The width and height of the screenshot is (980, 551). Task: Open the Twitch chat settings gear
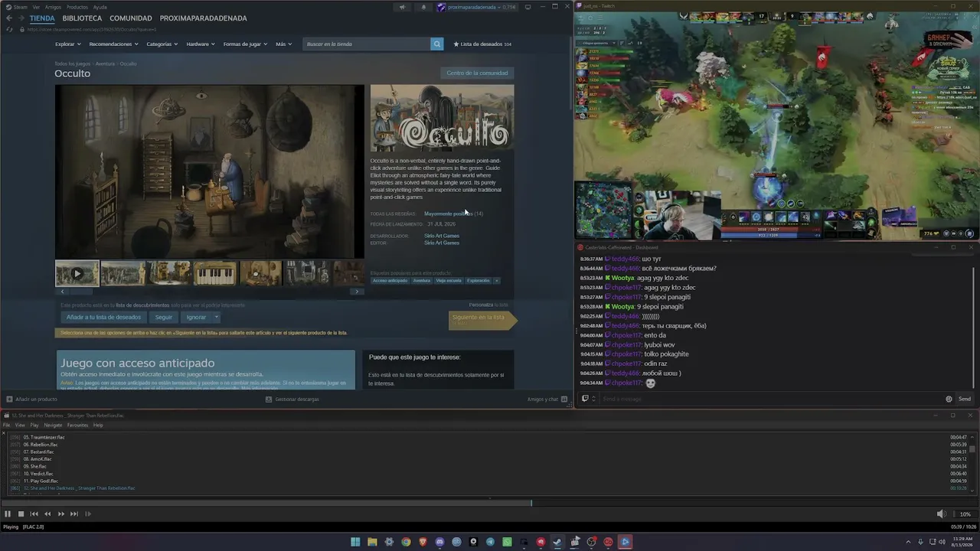coord(949,399)
